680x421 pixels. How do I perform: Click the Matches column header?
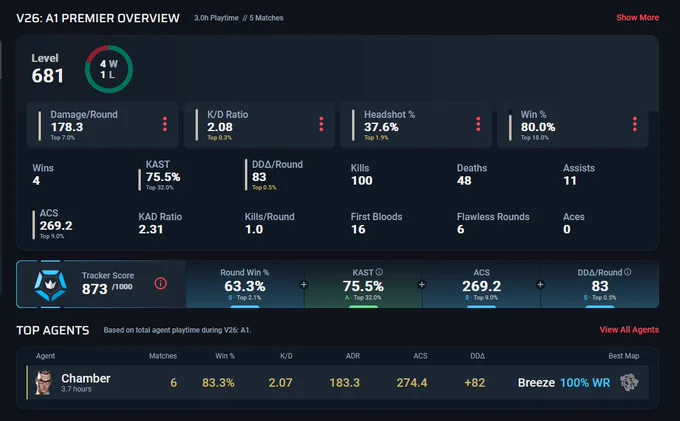(x=163, y=356)
